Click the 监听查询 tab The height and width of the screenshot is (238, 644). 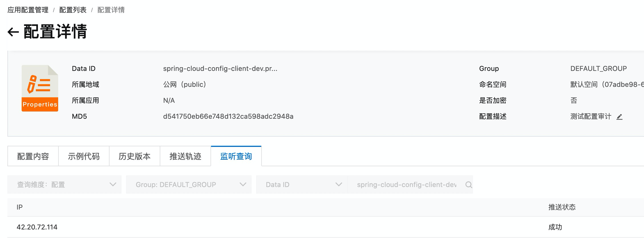click(x=236, y=156)
